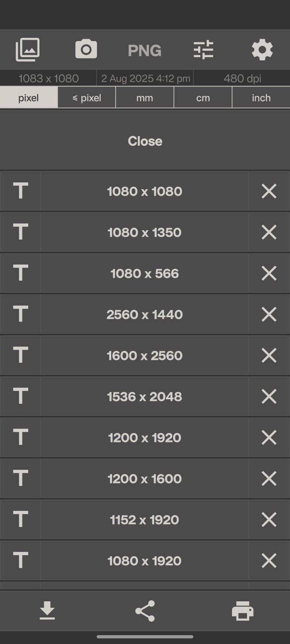Open the image gallery picker icon
Screen dimensions: 290x644
tap(27, 50)
